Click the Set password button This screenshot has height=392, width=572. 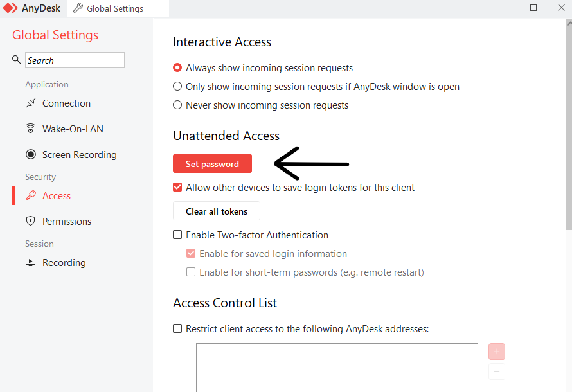212,163
